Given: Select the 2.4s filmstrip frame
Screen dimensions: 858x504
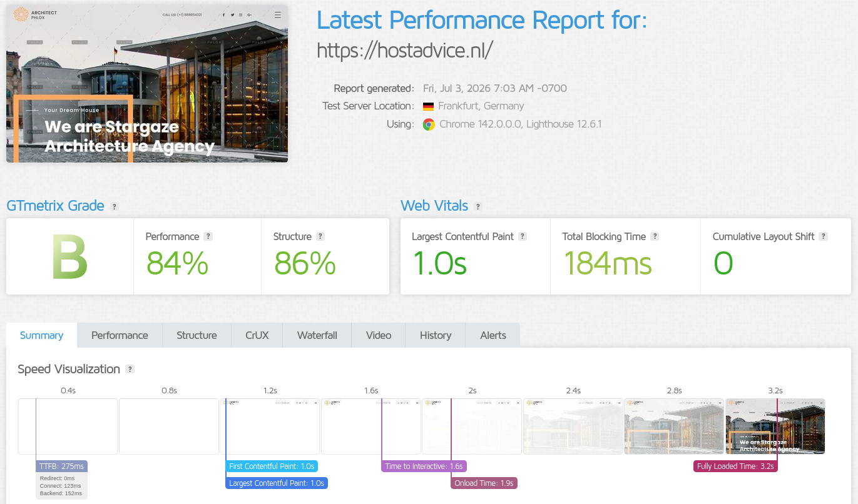Looking at the screenshot, I should pos(573,426).
